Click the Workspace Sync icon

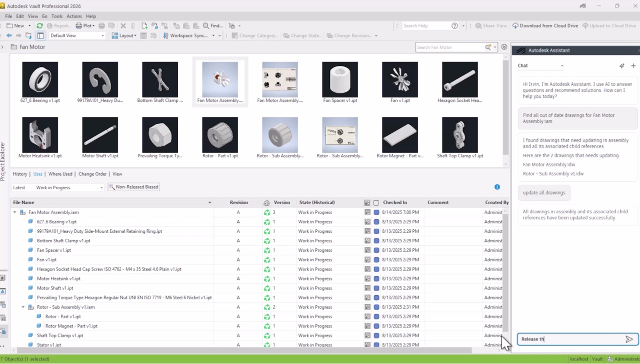(166, 36)
